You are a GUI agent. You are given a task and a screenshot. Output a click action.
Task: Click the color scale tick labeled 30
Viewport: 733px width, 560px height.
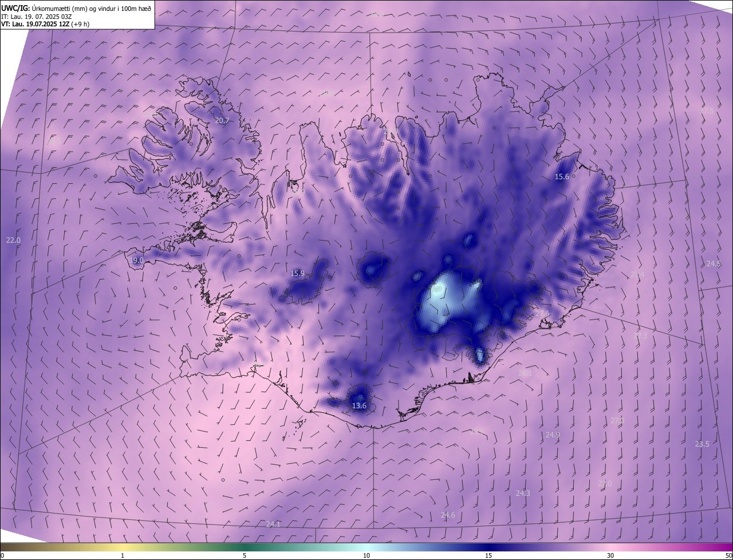pyautogui.click(x=610, y=556)
